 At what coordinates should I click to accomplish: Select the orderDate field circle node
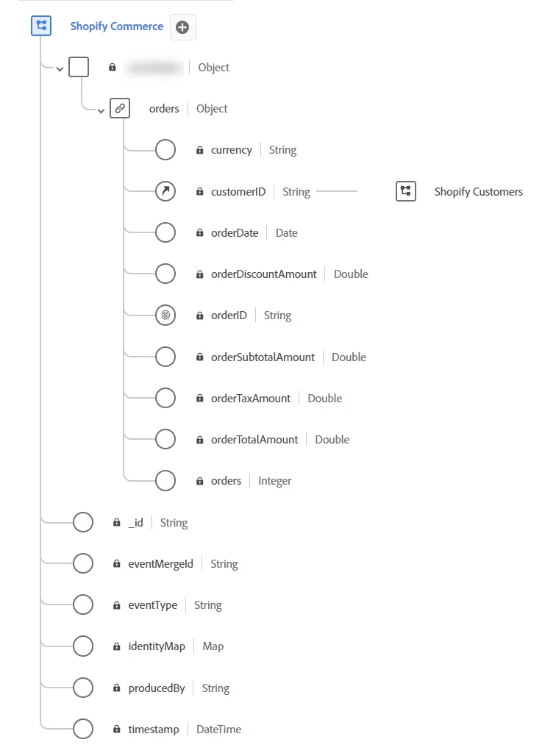tap(165, 232)
